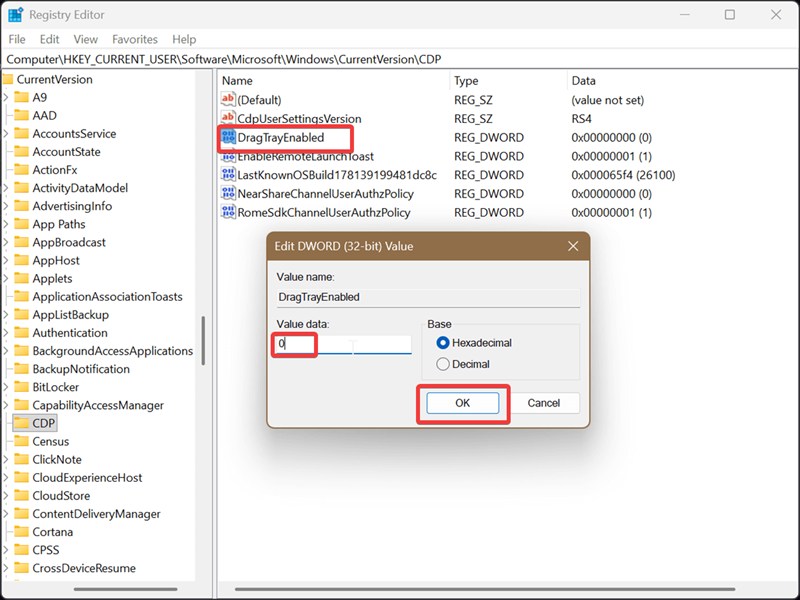Image resolution: width=800 pixels, height=600 pixels.
Task: Expand the AdvertisingInfo key
Action: click(x=6, y=206)
